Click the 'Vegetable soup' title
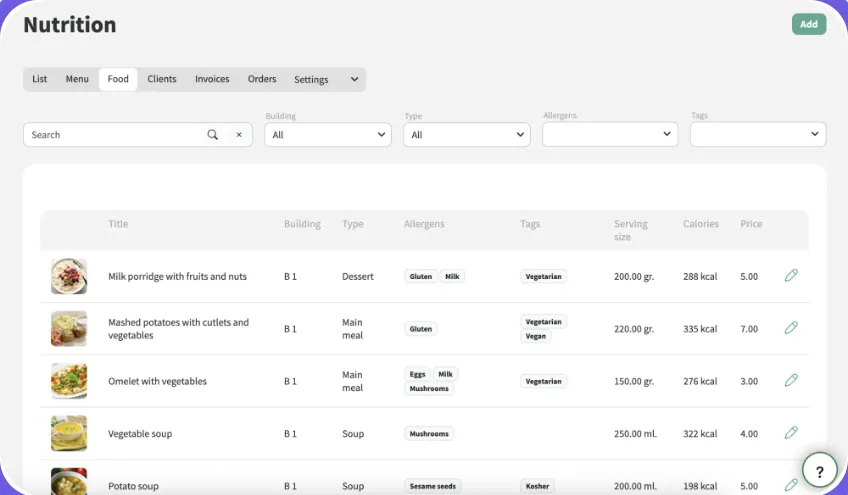The height and width of the screenshot is (495, 848). [x=140, y=434]
